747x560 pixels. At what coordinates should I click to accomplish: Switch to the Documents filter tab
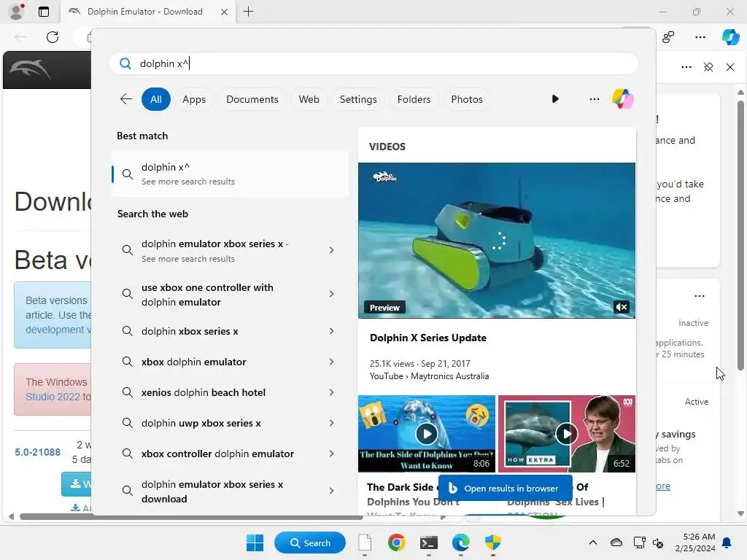(x=252, y=99)
